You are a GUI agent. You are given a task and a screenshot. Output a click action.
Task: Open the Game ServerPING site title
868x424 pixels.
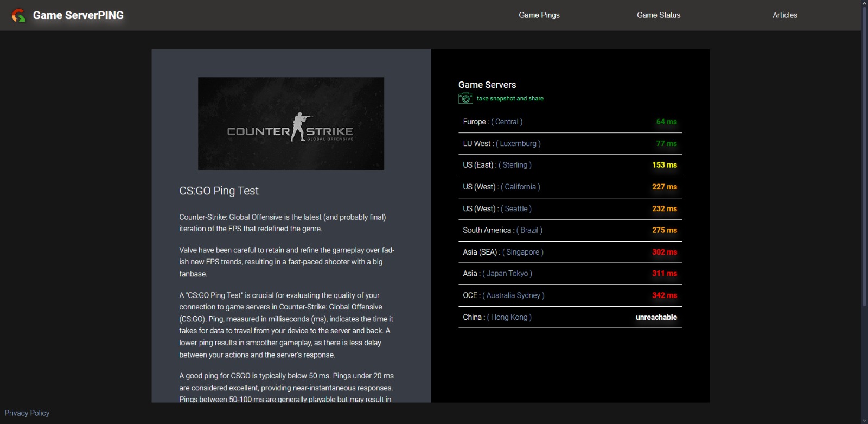tap(78, 15)
